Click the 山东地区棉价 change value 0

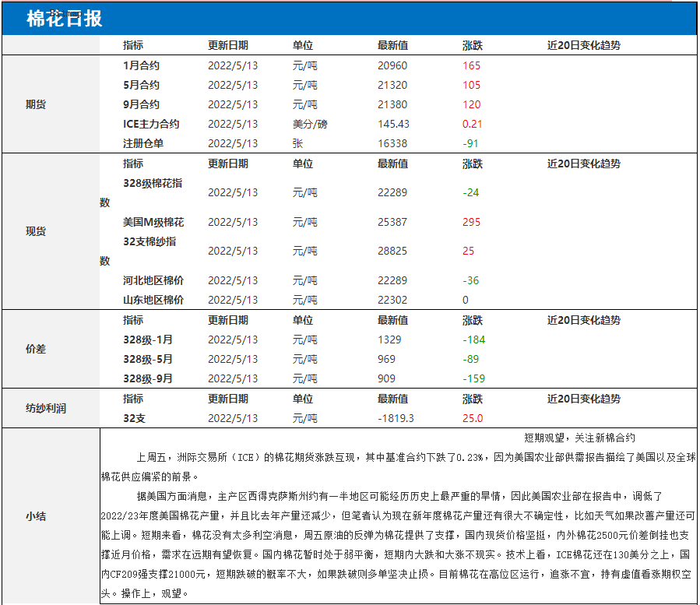click(x=466, y=300)
